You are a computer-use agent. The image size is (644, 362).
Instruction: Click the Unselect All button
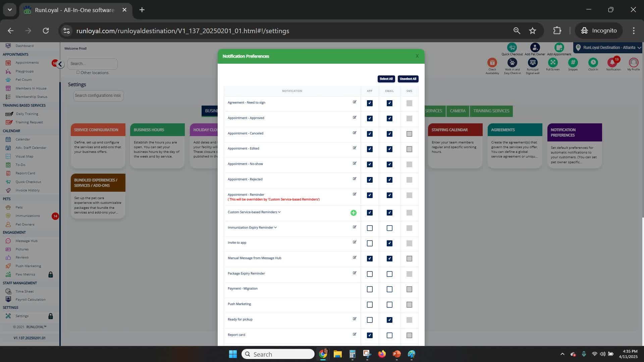[408, 79]
